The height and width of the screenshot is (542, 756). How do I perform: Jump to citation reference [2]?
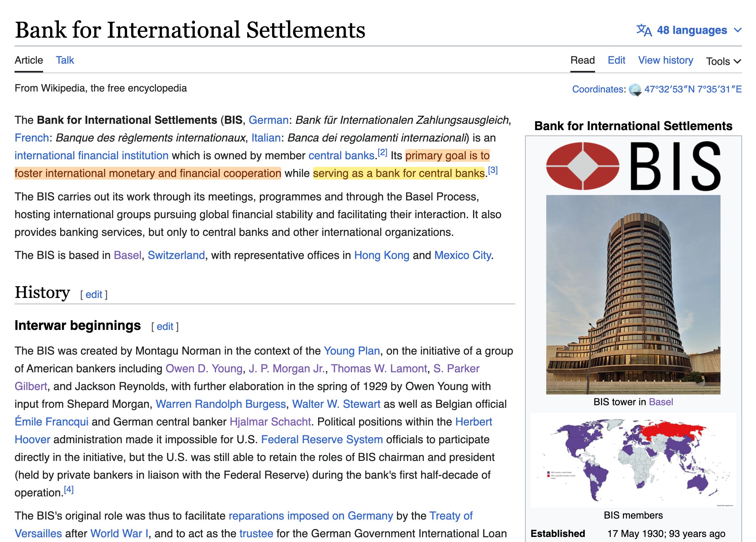pos(382,153)
